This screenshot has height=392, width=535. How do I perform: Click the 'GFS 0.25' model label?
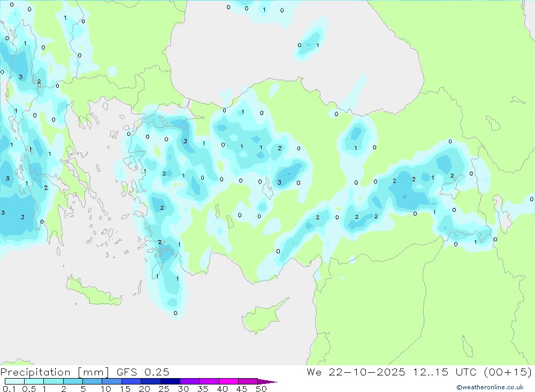[x=143, y=372]
